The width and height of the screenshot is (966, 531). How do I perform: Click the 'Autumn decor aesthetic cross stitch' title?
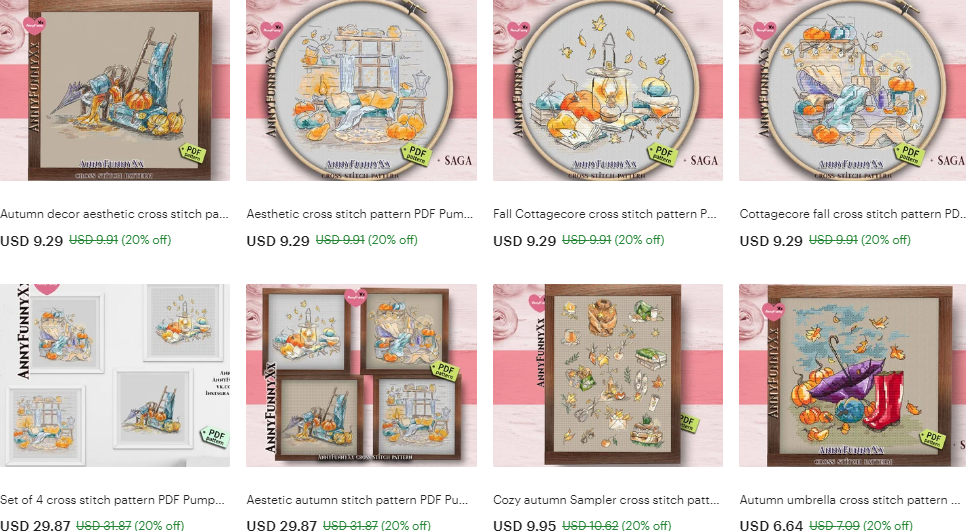coord(114,214)
